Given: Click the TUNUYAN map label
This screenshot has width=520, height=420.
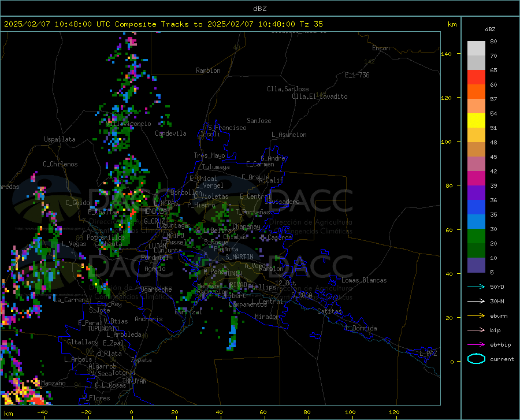Looking at the screenshot, I should tap(134, 381).
